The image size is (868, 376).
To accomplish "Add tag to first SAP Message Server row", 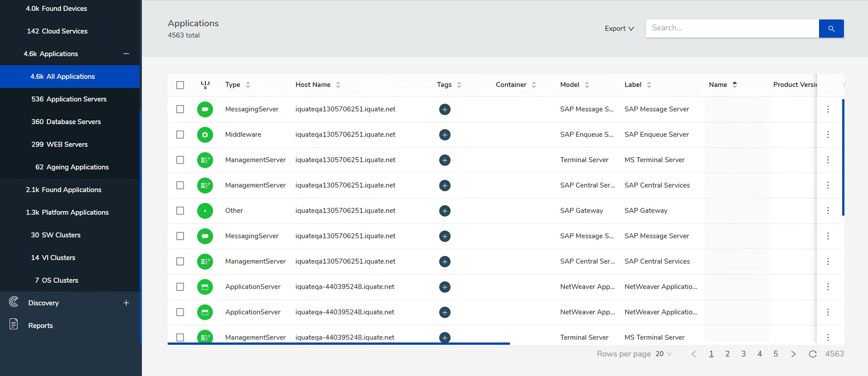I will (x=445, y=109).
